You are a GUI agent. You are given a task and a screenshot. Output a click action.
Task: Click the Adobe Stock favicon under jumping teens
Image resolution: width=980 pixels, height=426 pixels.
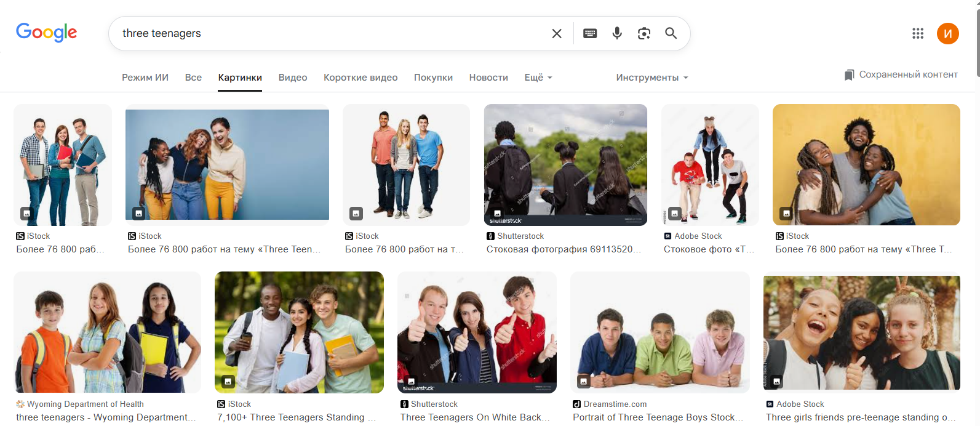click(667, 236)
